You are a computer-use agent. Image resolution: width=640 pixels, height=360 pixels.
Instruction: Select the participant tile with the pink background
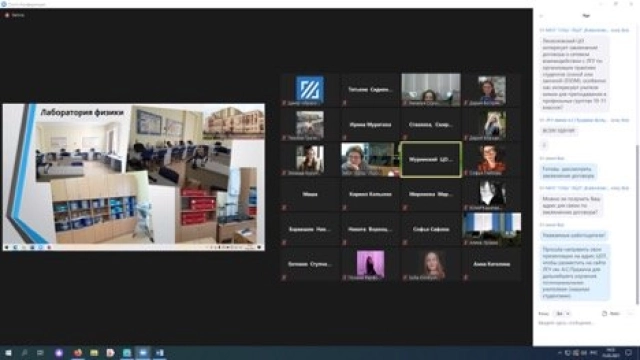(x=370, y=264)
